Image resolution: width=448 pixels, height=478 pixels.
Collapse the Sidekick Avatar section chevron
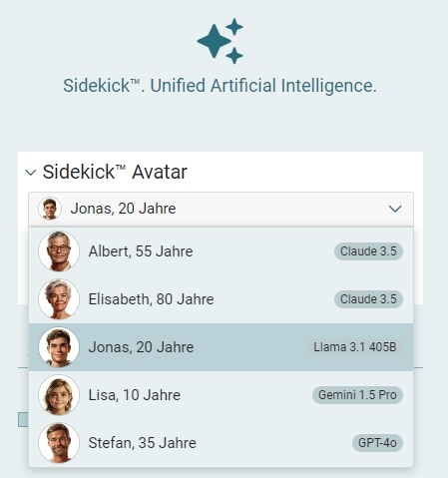tap(31, 173)
